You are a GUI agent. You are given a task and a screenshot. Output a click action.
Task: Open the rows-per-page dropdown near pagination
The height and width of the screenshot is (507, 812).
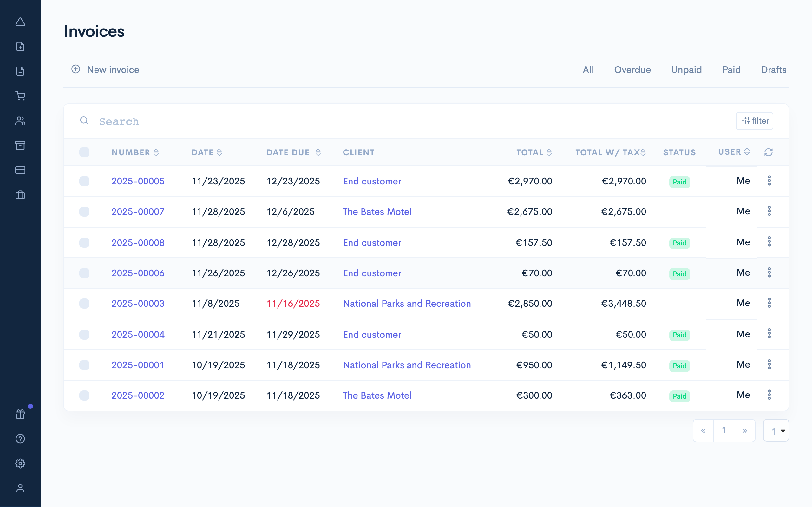[x=776, y=430]
